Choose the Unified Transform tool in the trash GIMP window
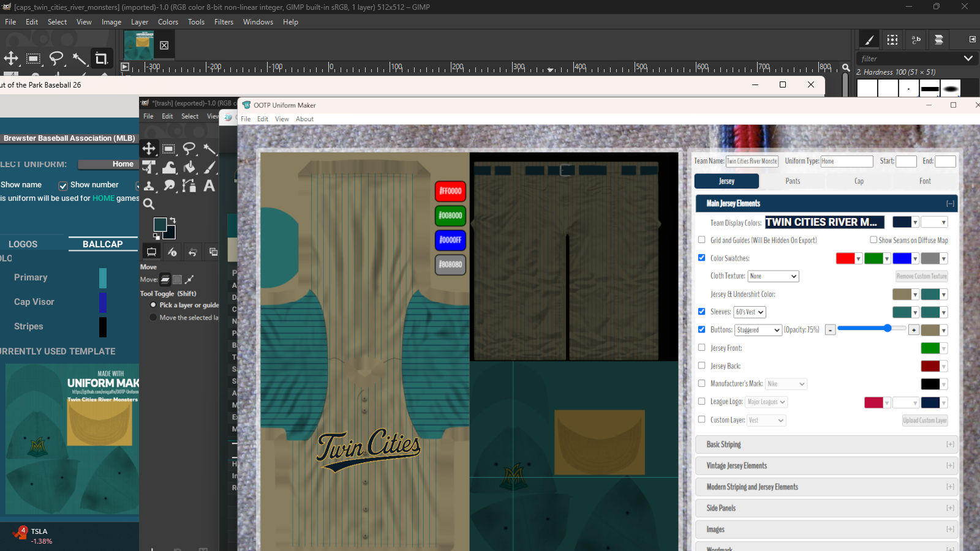 (x=149, y=167)
